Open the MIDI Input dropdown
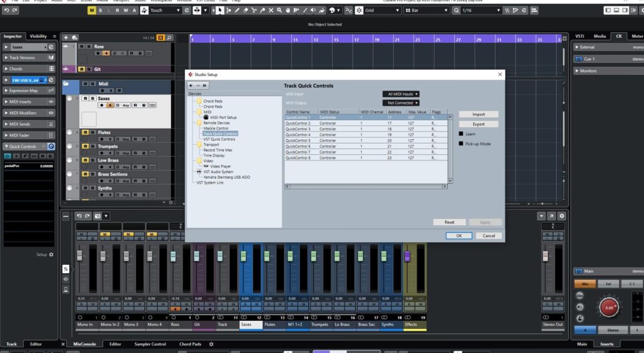Viewport: 644px width, 353px height. pyautogui.click(x=401, y=94)
